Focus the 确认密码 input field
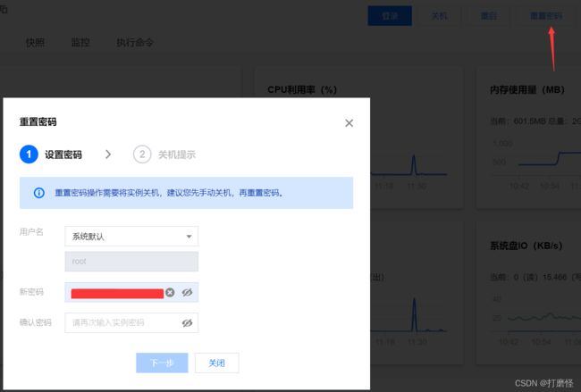The height and width of the screenshot is (392, 581). point(131,322)
